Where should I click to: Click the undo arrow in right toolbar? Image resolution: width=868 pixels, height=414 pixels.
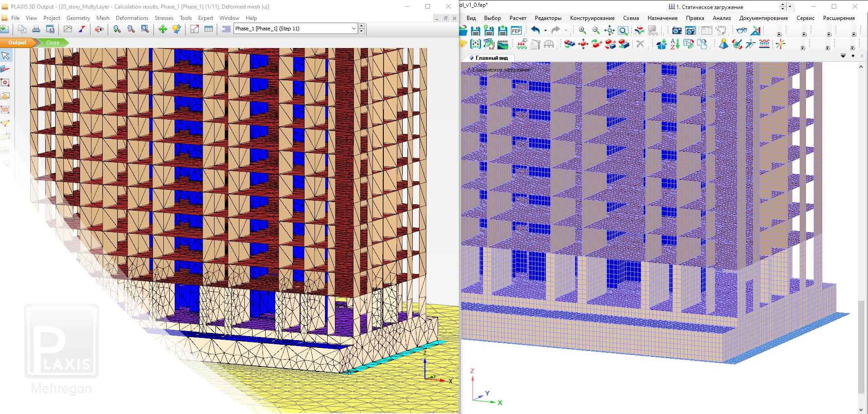(535, 30)
